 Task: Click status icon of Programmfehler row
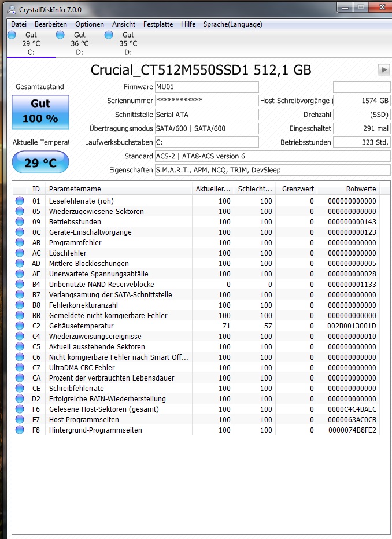pyautogui.click(x=20, y=242)
